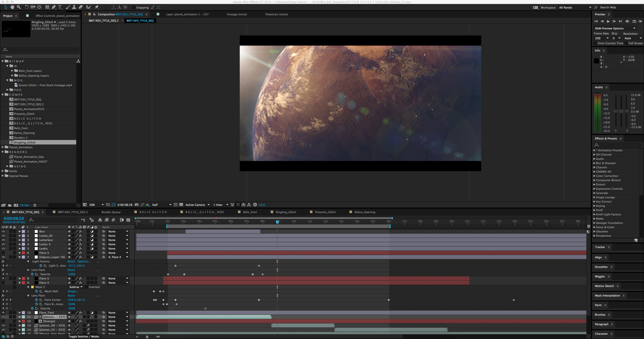Switch to the BRIT:KEV_TITLE_SEQ 2 timeline tab
This screenshot has height=339, width=644.
[73, 212]
